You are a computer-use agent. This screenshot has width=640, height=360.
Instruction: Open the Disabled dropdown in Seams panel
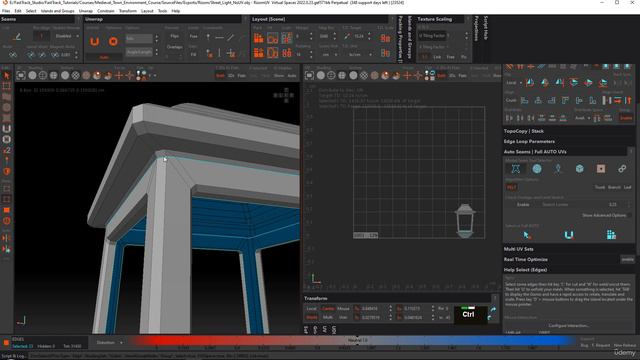click(66, 36)
